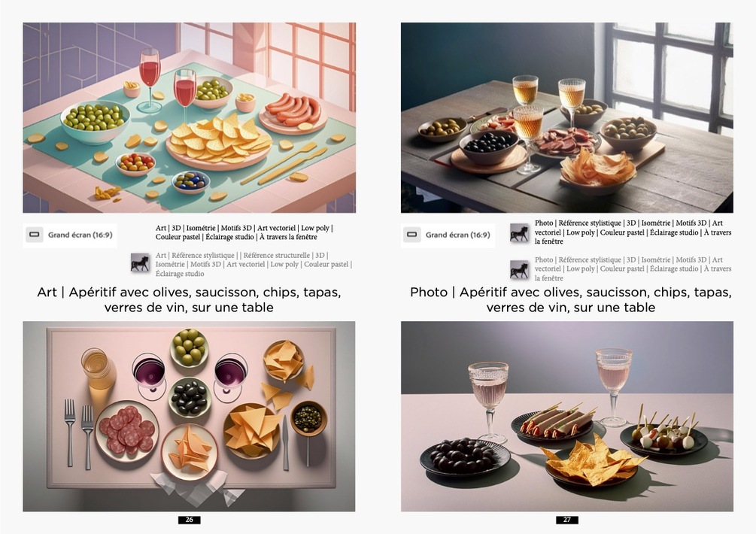756x534 pixels.
Task: Click horse thumbnail beside grey Art tags
Action: (141, 262)
